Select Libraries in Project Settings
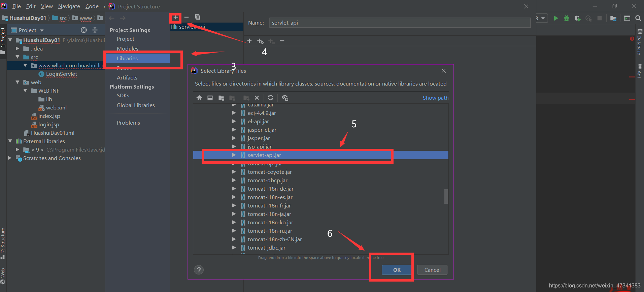Image resolution: width=644 pixels, height=292 pixels. point(138,58)
